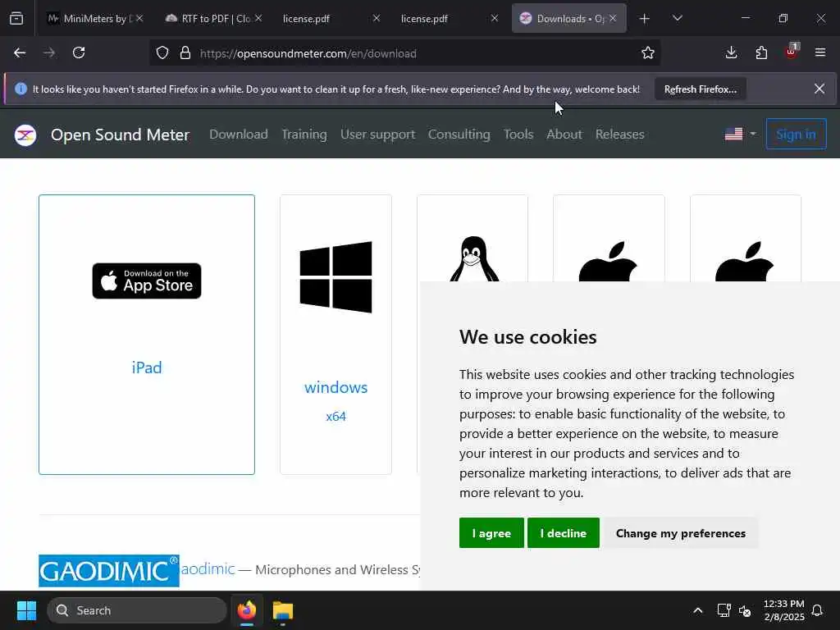Viewport: 840px width, 630px height.
Task: Close the Downloads Open Sound Meter tab
Action: pos(613,18)
